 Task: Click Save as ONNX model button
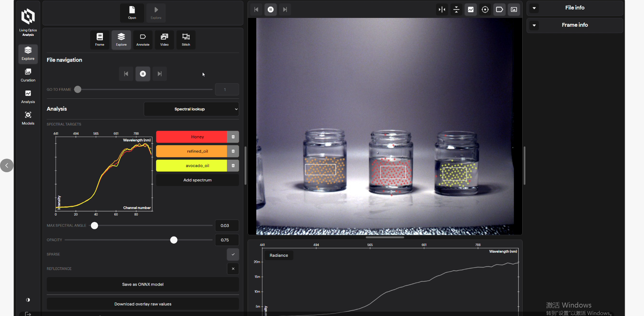pyautogui.click(x=143, y=285)
